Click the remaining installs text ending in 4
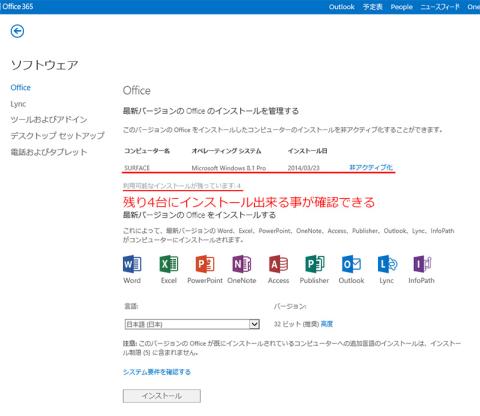The width and height of the screenshot is (480, 416). point(182,186)
